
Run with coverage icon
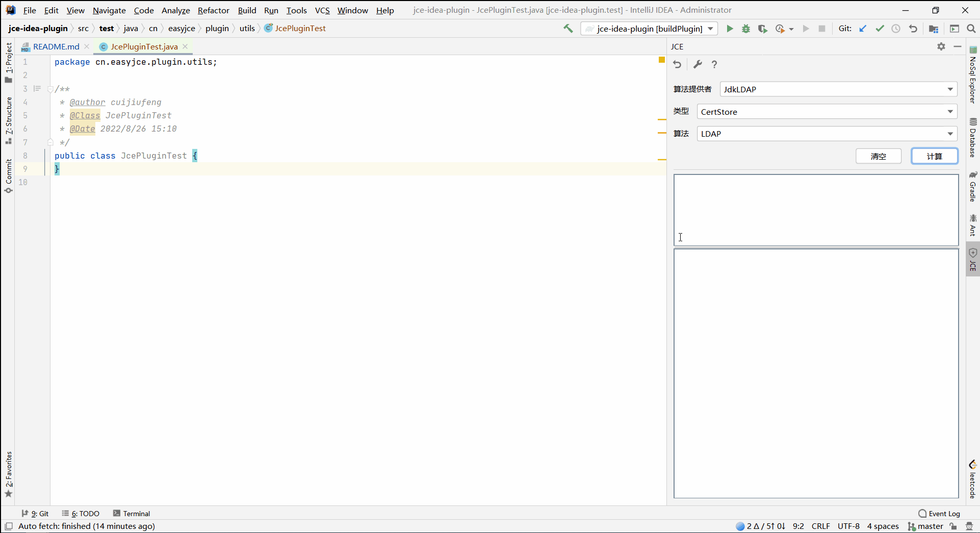(763, 29)
